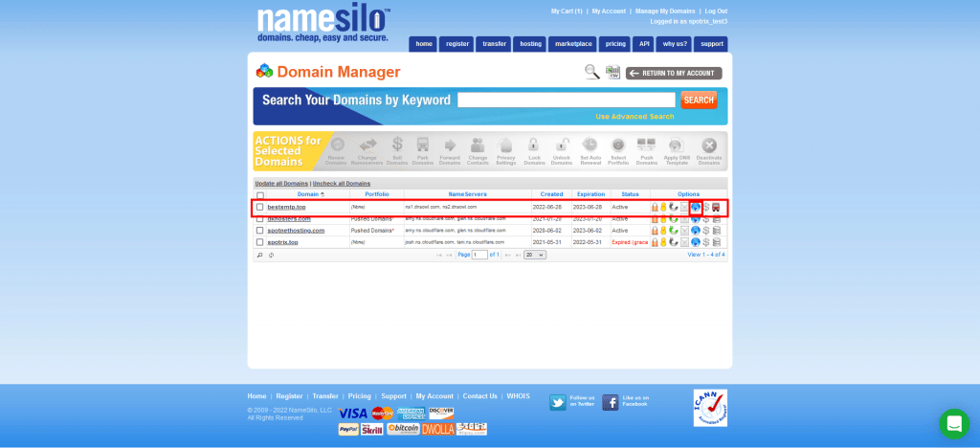Click the Use Advanced Search link

tap(635, 117)
